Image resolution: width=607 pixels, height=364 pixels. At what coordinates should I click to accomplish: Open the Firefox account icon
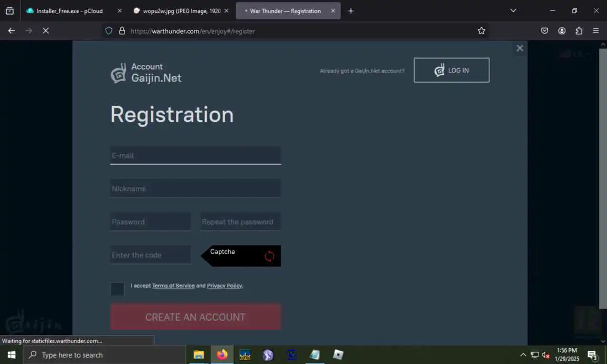562,31
